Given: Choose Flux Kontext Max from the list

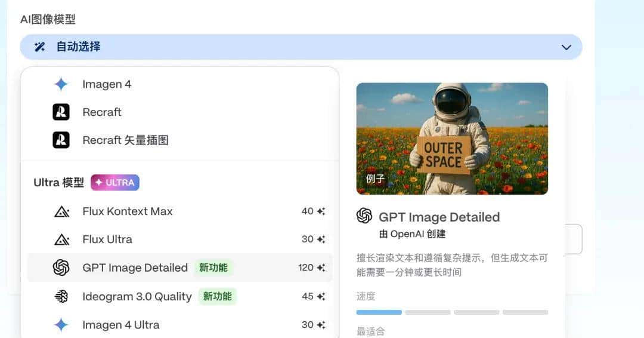Looking at the screenshot, I should pos(127,211).
